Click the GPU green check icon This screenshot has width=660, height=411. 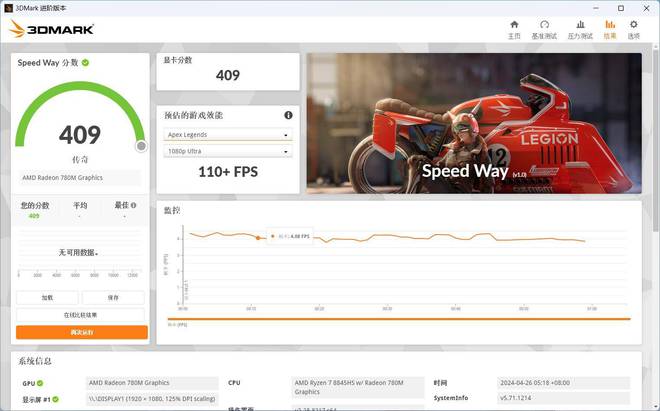(40, 383)
